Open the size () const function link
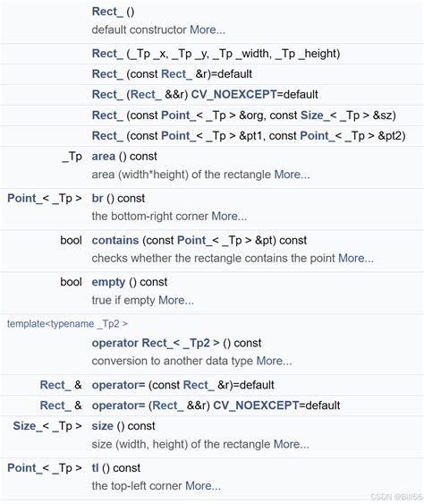Viewport: 424px width, 504px height. pyautogui.click(x=103, y=426)
